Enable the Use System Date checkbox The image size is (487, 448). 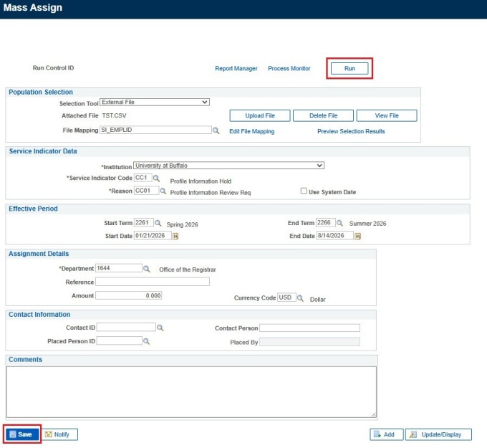point(304,192)
